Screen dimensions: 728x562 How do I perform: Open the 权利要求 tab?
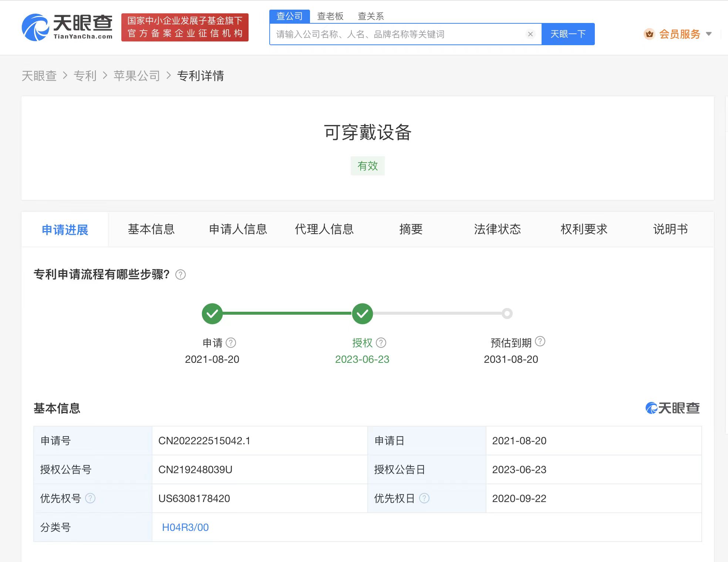coord(584,230)
